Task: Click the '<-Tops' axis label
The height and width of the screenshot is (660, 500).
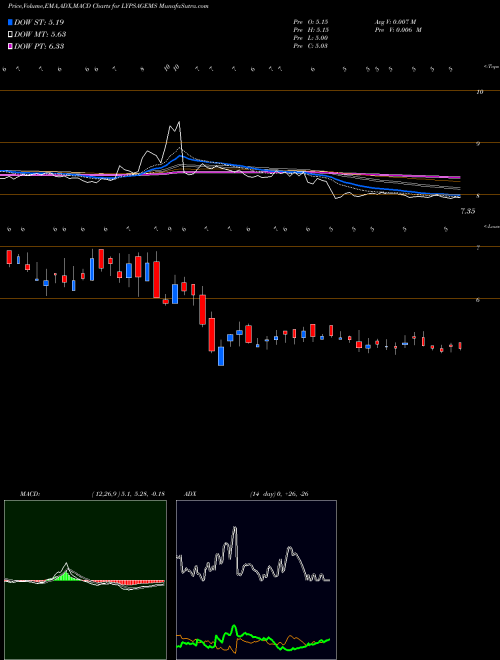Action: click(x=491, y=67)
